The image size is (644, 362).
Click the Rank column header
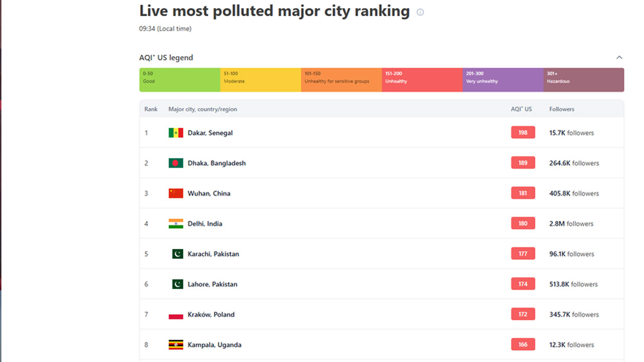click(x=151, y=109)
